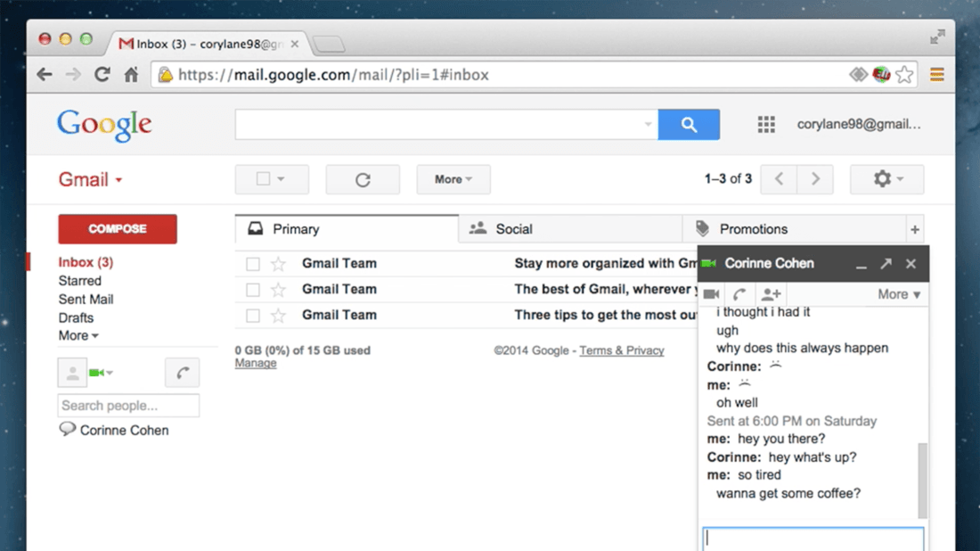Click the chat scrollbar thumb
This screenshot has height=551, width=980.
(x=922, y=481)
